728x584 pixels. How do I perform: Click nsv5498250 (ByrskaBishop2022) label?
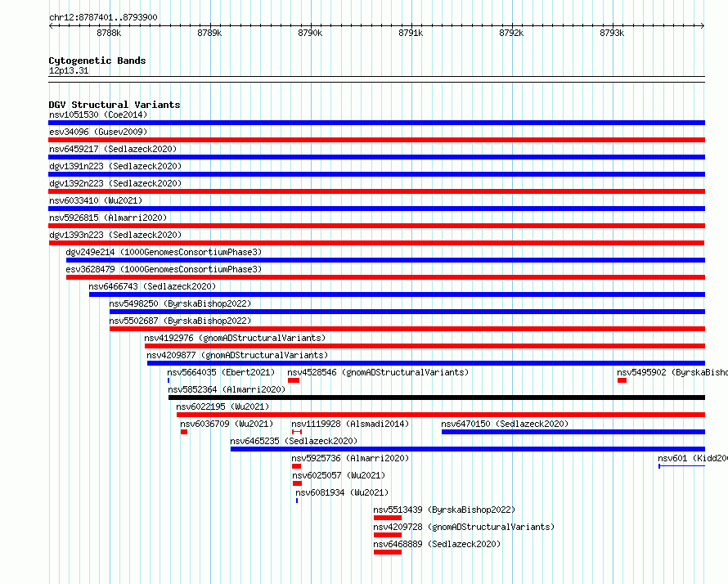coord(180,303)
